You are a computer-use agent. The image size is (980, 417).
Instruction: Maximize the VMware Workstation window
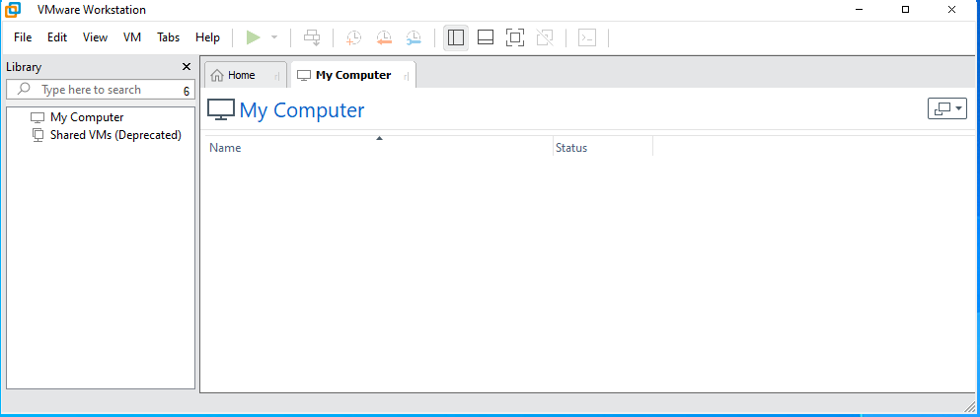[905, 9]
